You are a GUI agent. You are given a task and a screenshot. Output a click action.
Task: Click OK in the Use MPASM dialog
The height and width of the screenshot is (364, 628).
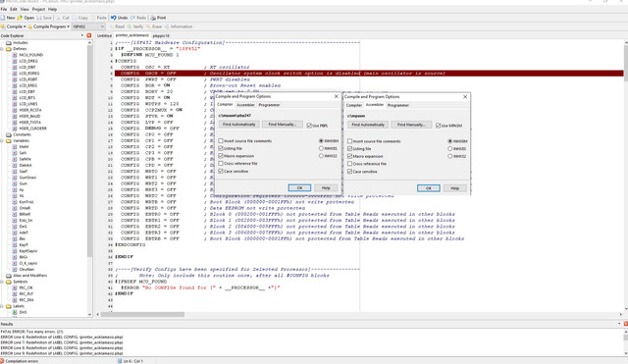click(428, 188)
